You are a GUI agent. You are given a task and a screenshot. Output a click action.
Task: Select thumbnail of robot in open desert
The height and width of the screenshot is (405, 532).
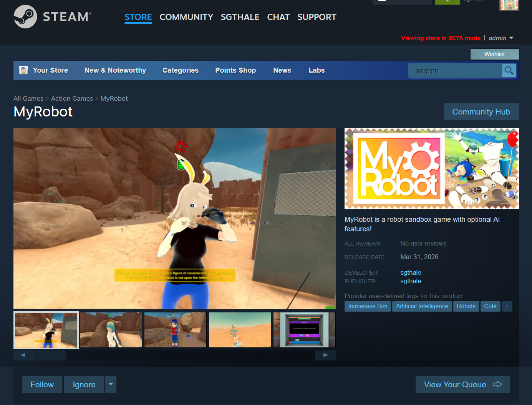click(x=240, y=330)
